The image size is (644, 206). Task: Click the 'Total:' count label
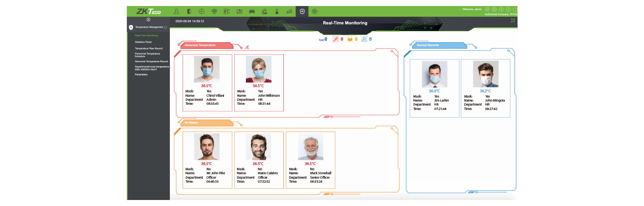[x=322, y=40]
